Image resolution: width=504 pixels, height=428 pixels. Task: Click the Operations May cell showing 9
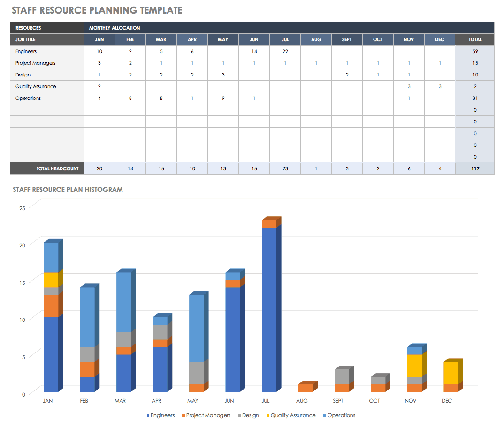[x=223, y=99]
